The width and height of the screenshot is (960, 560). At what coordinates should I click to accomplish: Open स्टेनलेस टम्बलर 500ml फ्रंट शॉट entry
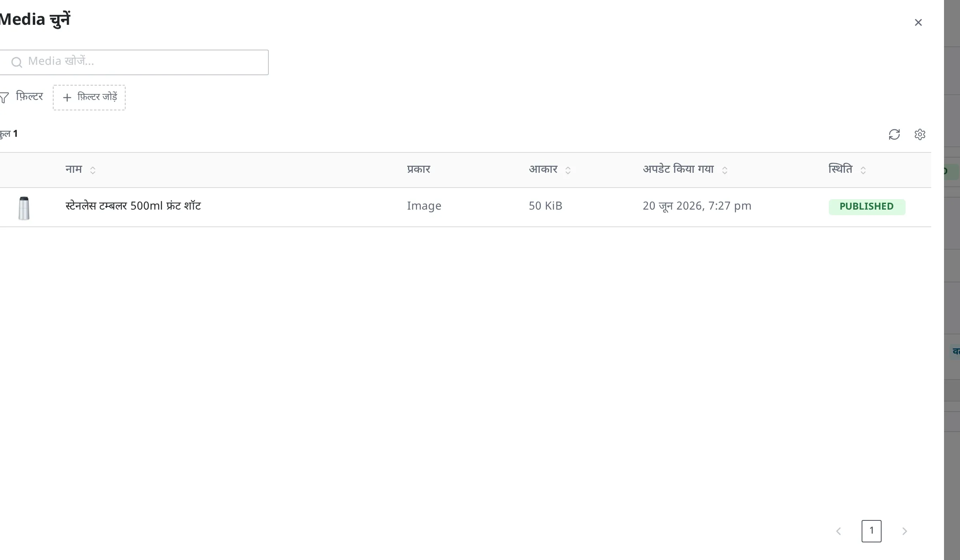click(x=133, y=206)
